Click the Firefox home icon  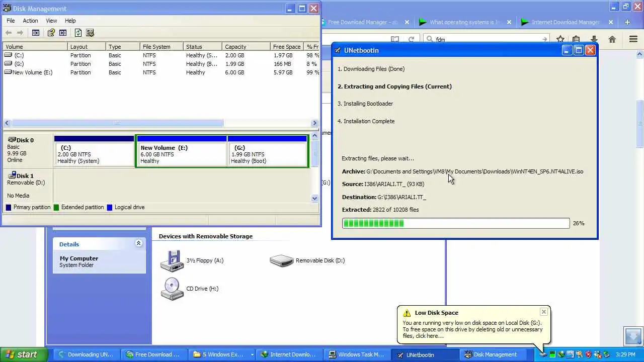coord(612,39)
